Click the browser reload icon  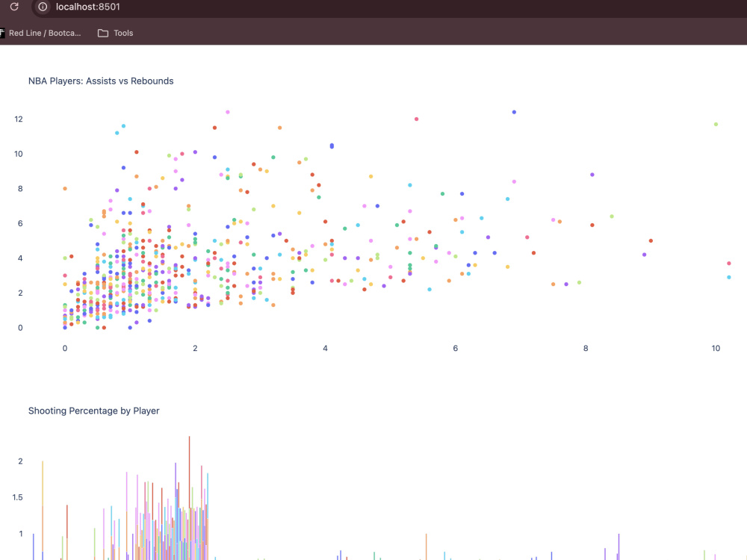tap(14, 7)
